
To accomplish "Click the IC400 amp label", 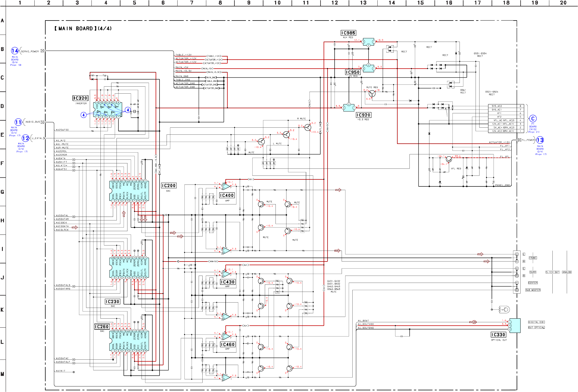I will tap(227, 195).
